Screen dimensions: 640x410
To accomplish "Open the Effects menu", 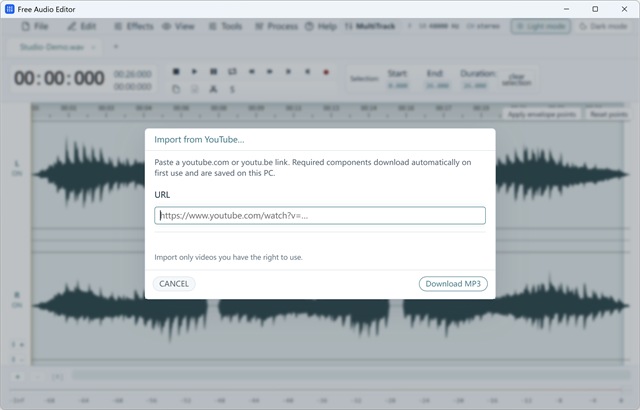I will click(x=134, y=27).
